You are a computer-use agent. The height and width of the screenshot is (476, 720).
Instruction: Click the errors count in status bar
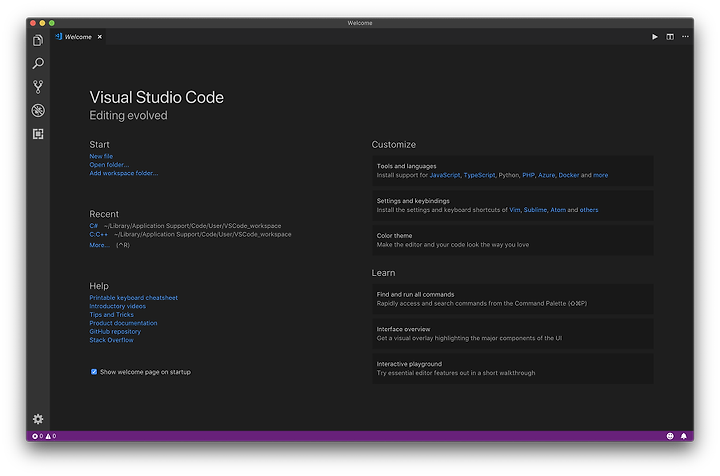pyautogui.click(x=38, y=436)
